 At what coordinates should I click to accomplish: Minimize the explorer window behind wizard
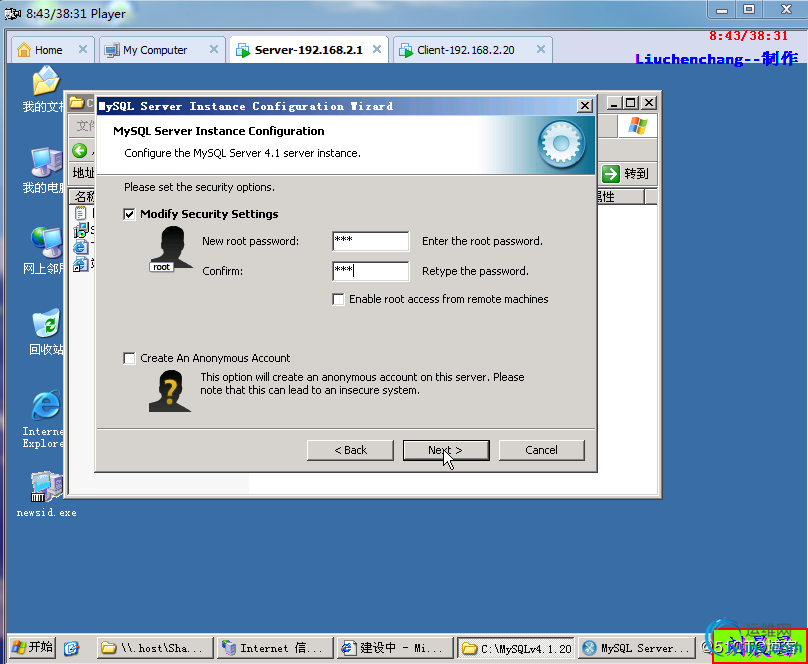point(614,103)
